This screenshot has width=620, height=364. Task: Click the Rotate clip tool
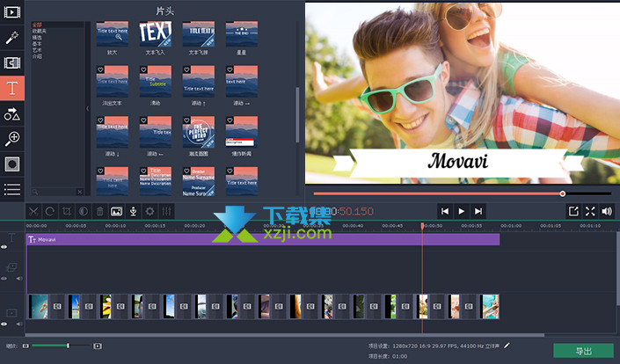tap(50, 211)
